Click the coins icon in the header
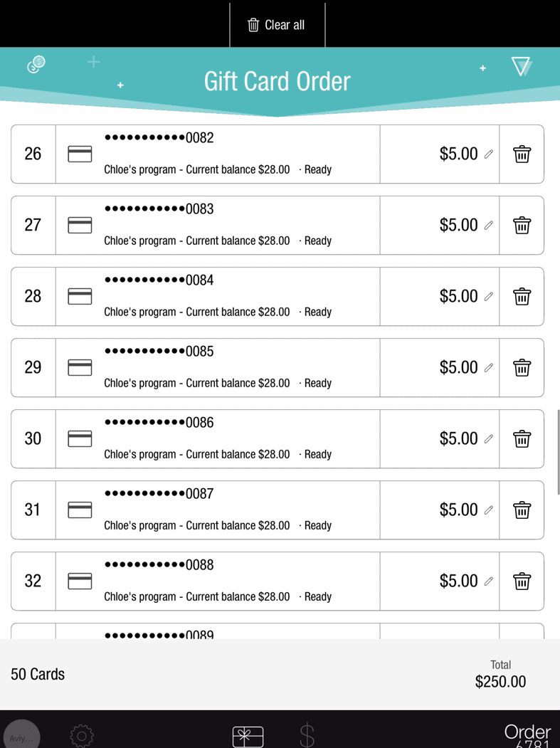 [36, 64]
